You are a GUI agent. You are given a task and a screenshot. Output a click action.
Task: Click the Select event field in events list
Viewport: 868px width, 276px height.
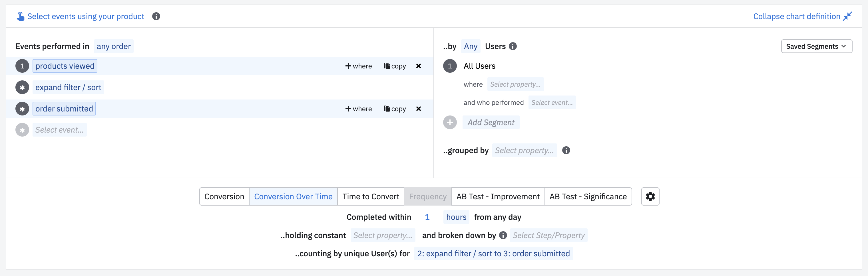coord(60,130)
